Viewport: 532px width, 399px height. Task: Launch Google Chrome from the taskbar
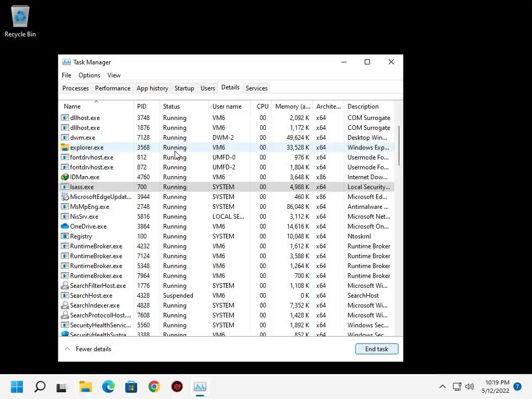click(154, 387)
